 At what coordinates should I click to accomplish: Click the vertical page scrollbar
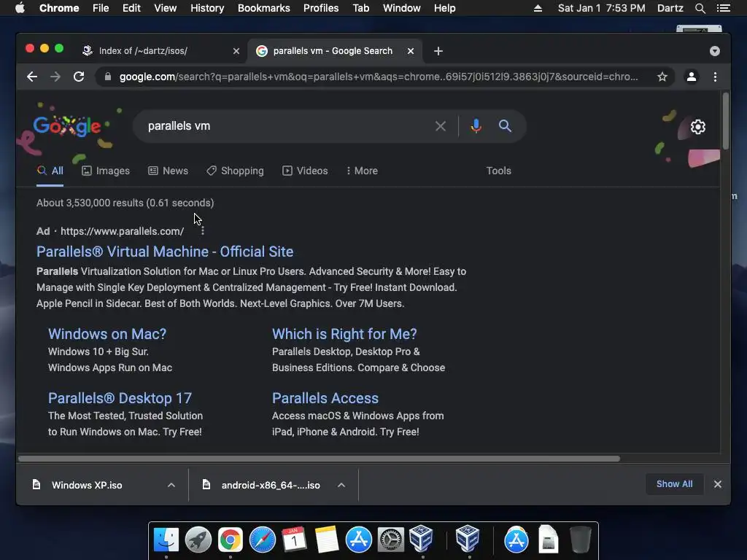click(726, 121)
